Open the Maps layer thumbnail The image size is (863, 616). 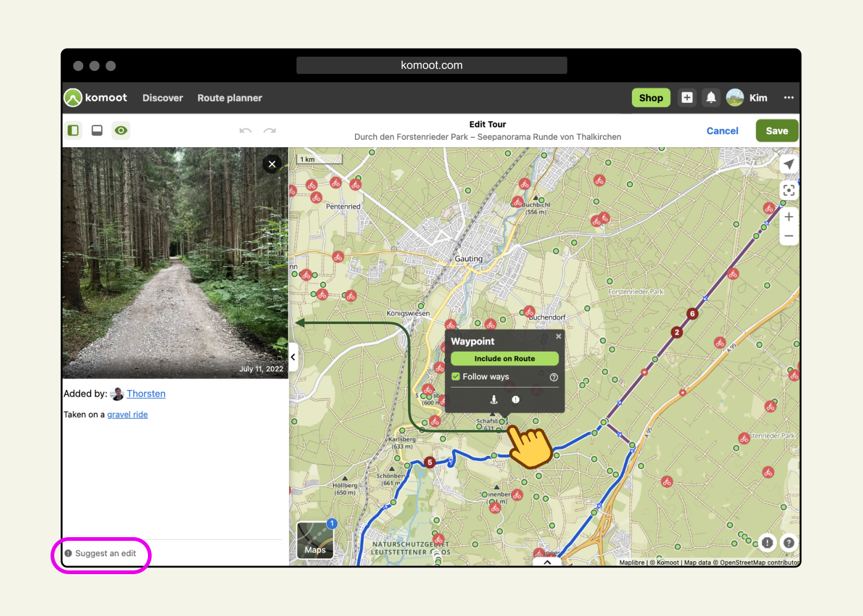point(315,540)
